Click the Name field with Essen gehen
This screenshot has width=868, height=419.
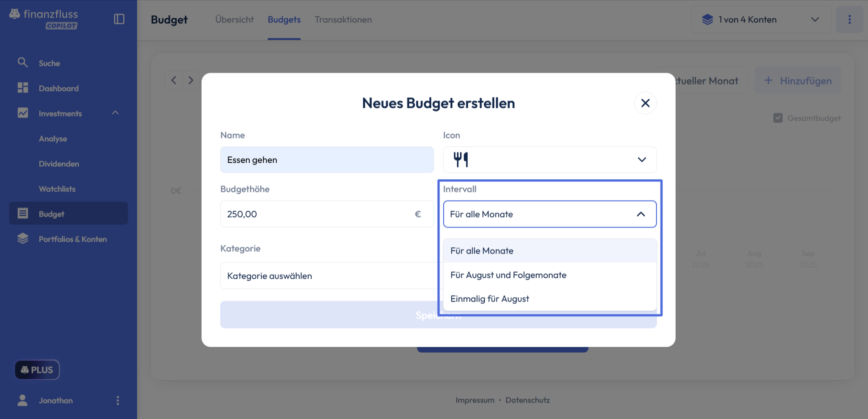click(327, 160)
